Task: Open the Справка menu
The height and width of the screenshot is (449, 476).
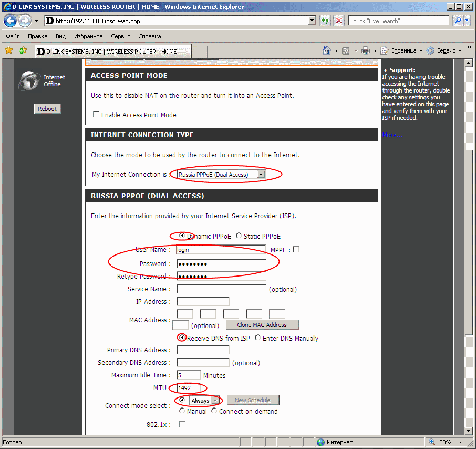Action: click(150, 36)
